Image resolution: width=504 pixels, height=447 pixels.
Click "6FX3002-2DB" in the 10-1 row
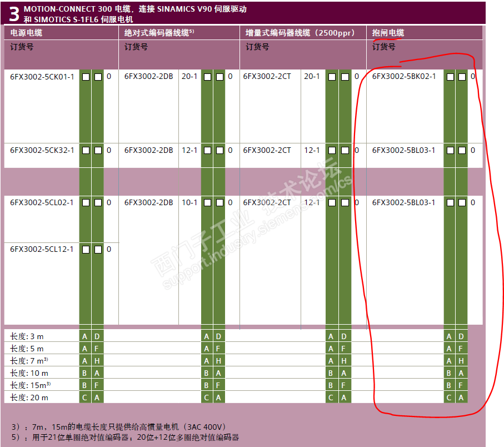[x=148, y=202]
